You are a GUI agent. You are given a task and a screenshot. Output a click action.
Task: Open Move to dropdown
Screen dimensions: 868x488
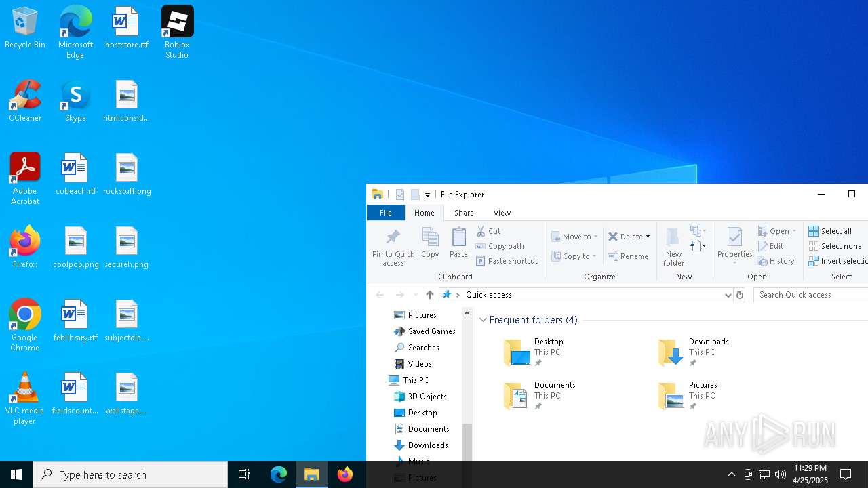[x=574, y=237]
